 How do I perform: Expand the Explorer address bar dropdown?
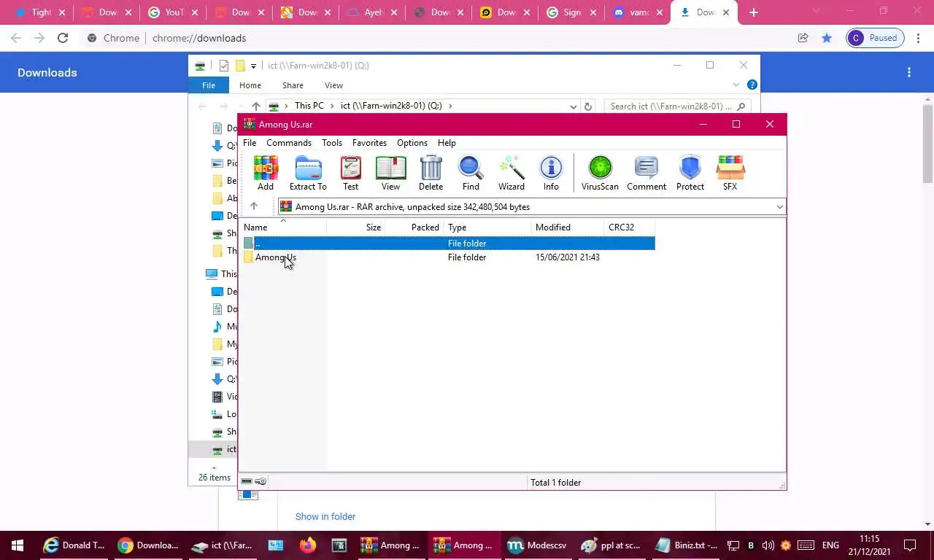pyautogui.click(x=574, y=106)
